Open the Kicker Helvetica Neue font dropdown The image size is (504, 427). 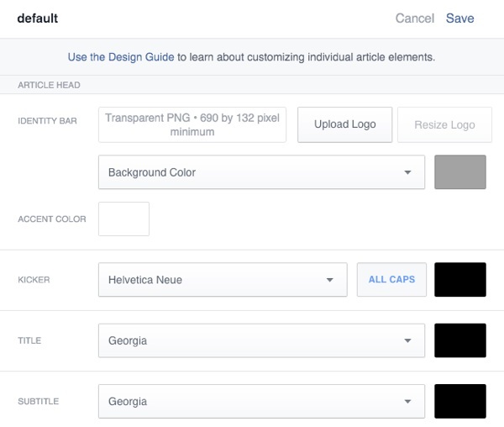[x=223, y=280]
